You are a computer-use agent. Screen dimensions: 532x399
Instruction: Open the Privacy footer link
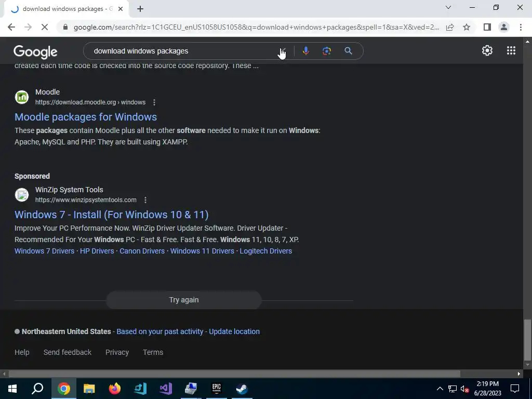coord(117,352)
